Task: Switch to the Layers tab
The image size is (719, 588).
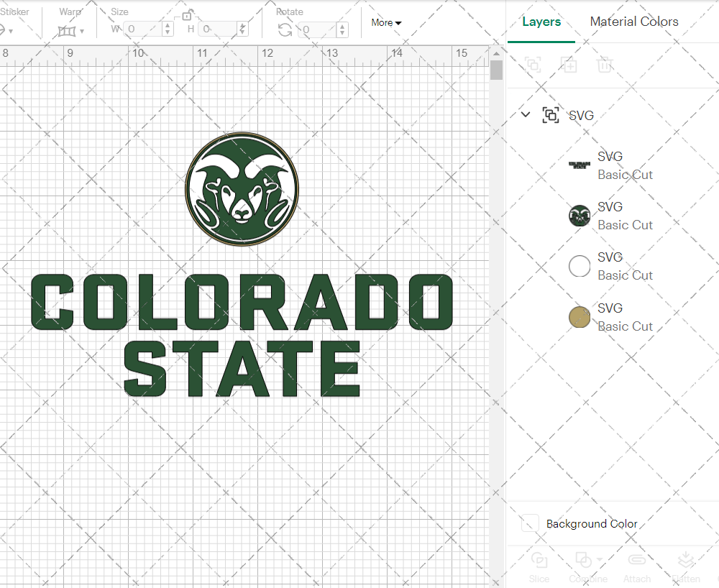Action: pyautogui.click(x=541, y=22)
